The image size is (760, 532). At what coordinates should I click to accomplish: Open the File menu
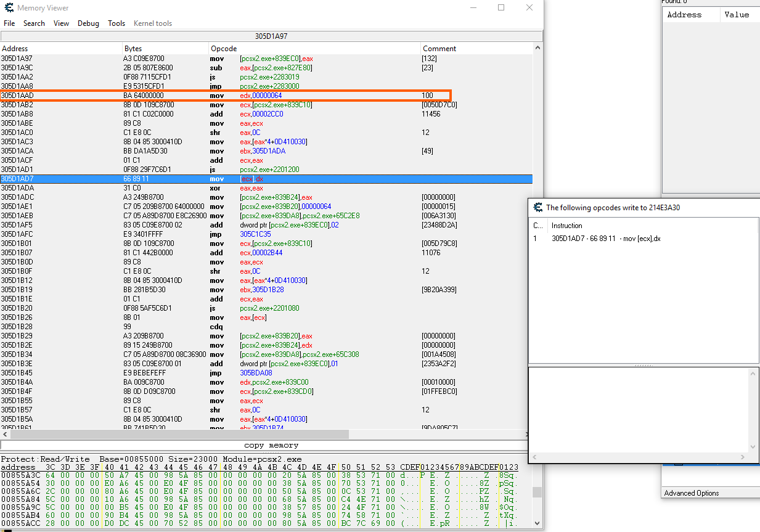(9, 23)
